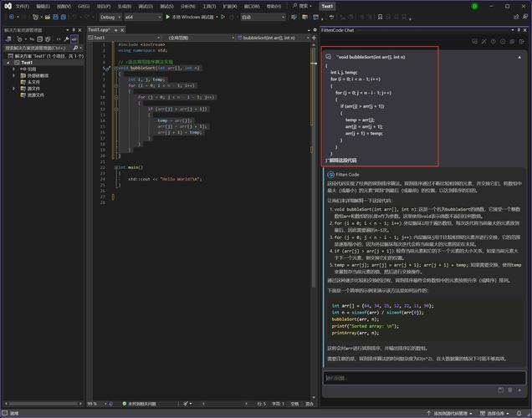The image size is (532, 418).
Task: Collapse the main function fold marker
Action: click(116, 167)
